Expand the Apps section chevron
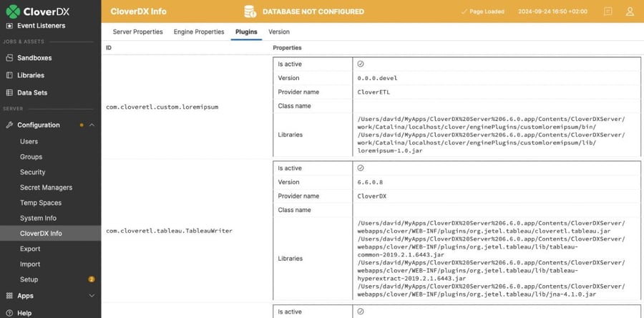Viewport: 644px width, 318px height. (92, 296)
